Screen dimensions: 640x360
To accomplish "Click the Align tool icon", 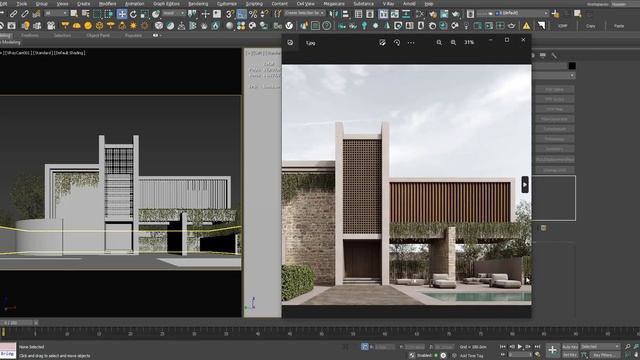I will [x=345, y=14].
